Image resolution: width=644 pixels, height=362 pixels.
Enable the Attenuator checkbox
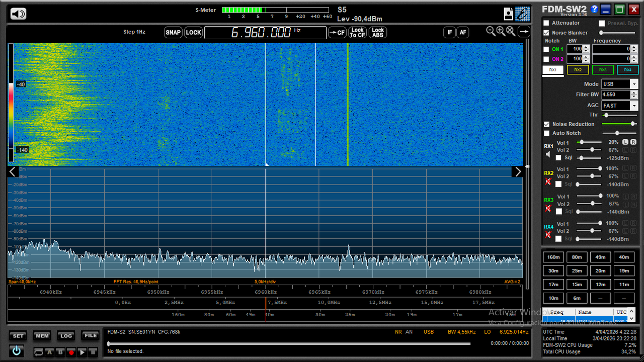546,23
